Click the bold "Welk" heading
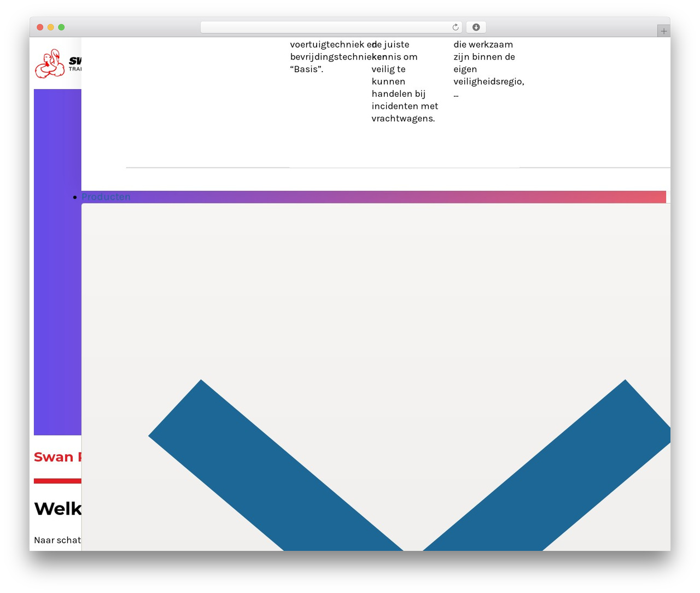This screenshot has height=593, width=700. click(x=57, y=509)
